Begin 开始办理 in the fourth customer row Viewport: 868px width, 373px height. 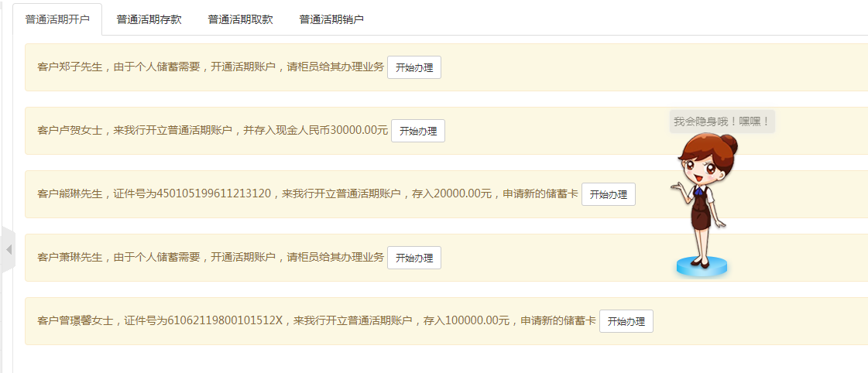[x=414, y=258]
